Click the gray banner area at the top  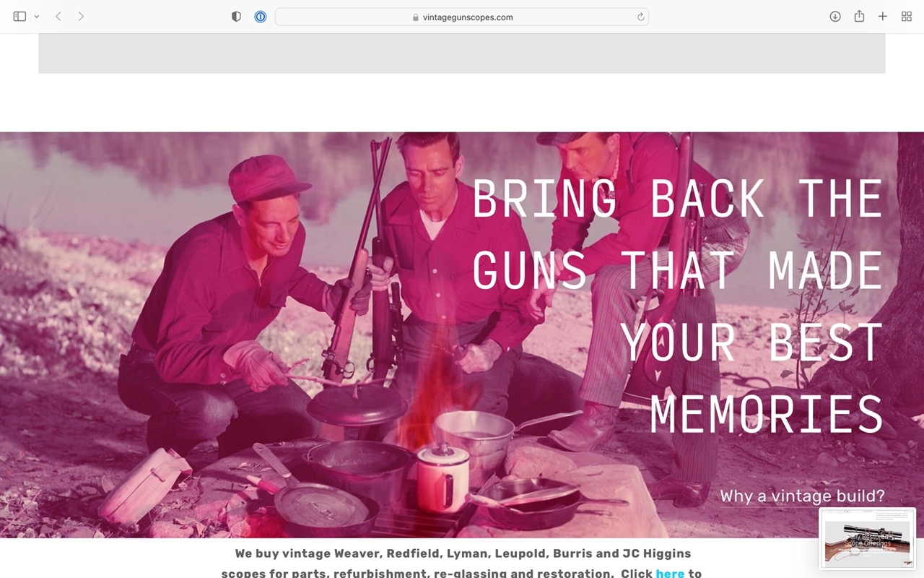click(462, 53)
